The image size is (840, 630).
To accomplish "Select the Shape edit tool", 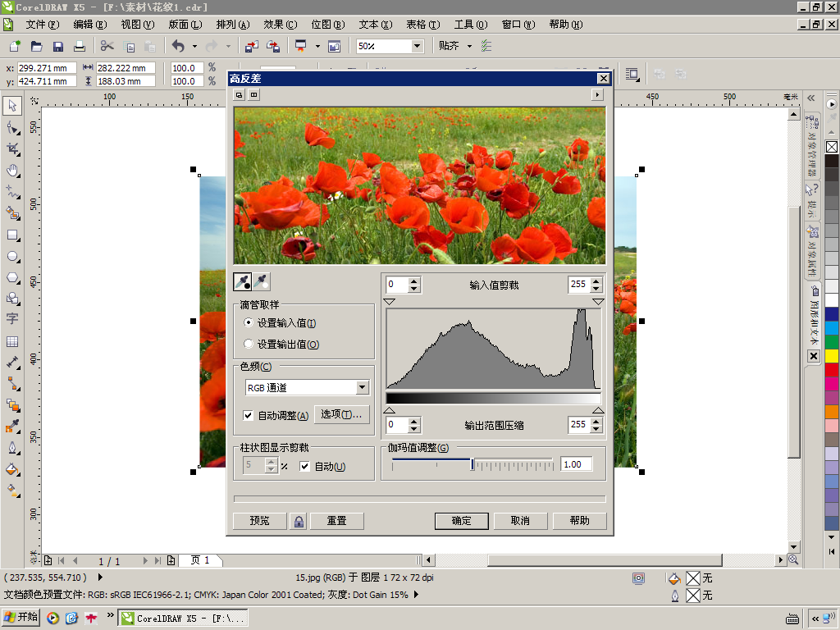I will (x=12, y=127).
